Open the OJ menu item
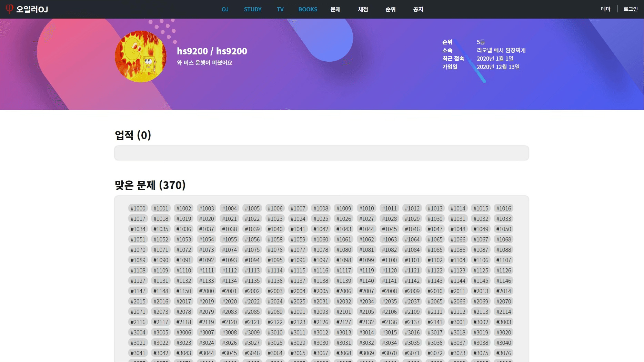Viewport: 644px width, 362px height. pos(225,9)
